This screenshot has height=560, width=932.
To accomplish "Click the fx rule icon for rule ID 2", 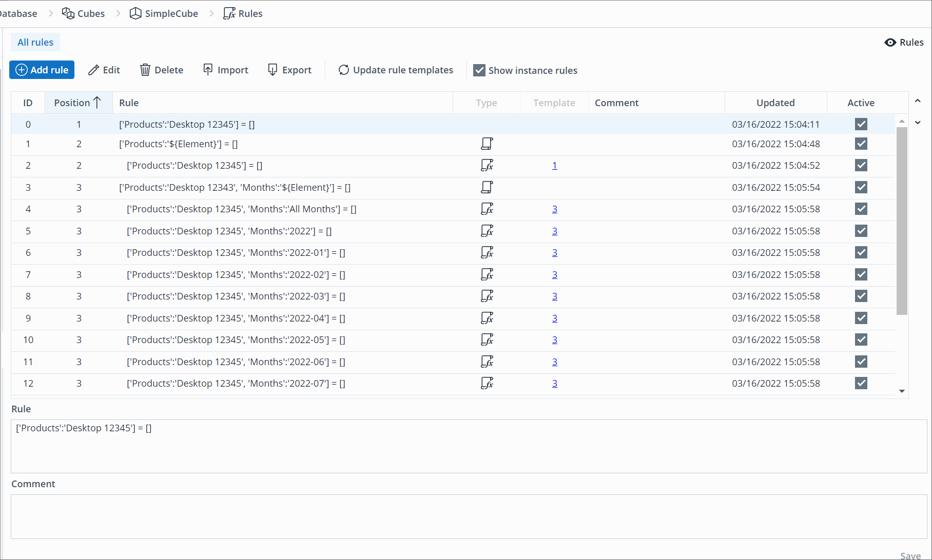I will click(x=487, y=165).
